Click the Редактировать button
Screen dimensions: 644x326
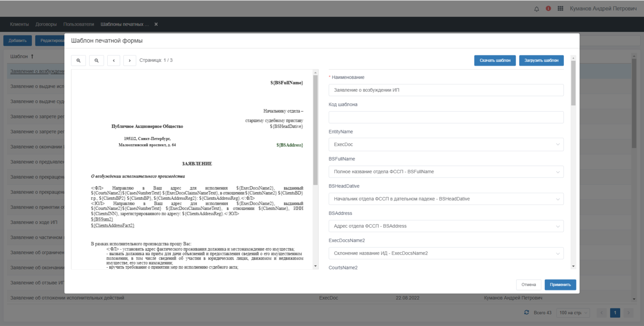coord(50,41)
